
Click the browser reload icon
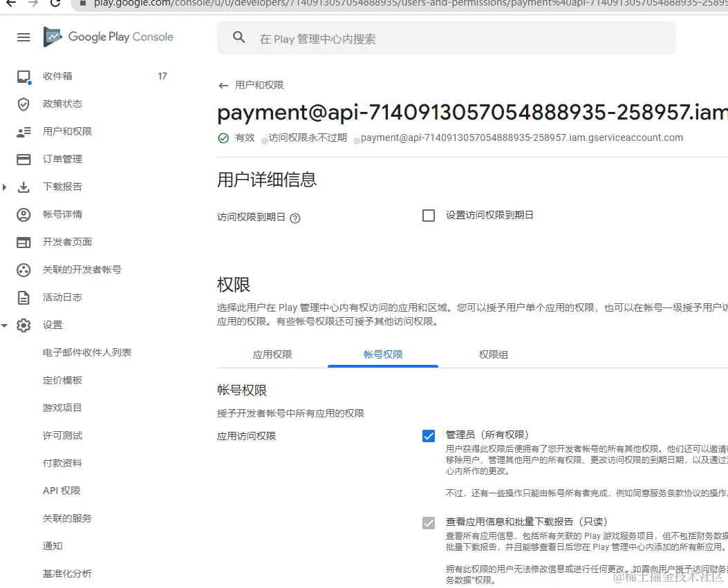(55, 3)
